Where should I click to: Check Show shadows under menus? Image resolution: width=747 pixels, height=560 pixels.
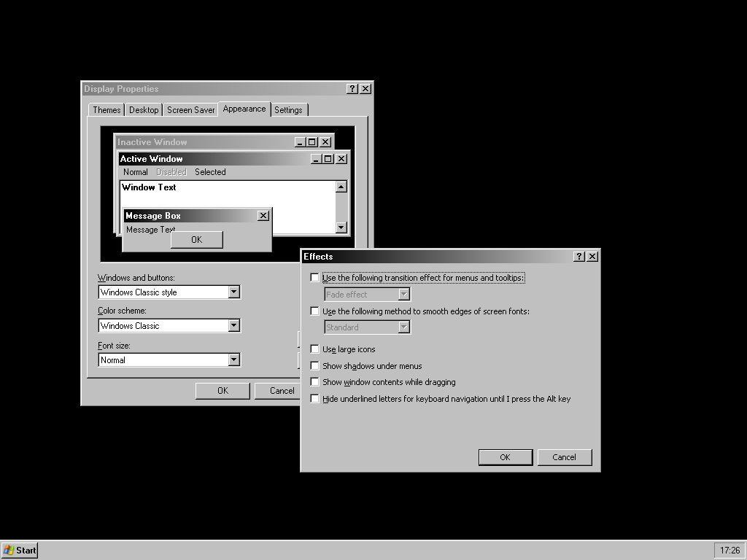pos(314,366)
